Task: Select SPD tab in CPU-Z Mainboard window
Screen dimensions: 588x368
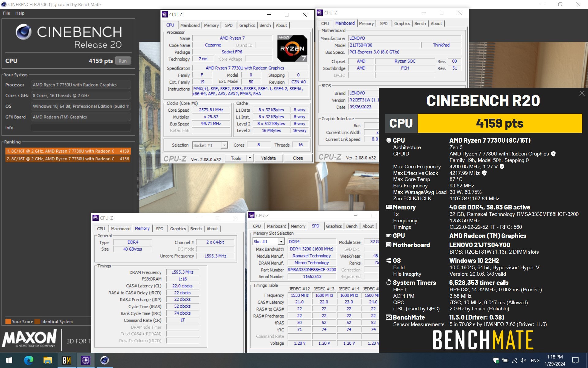Action: [x=384, y=23]
